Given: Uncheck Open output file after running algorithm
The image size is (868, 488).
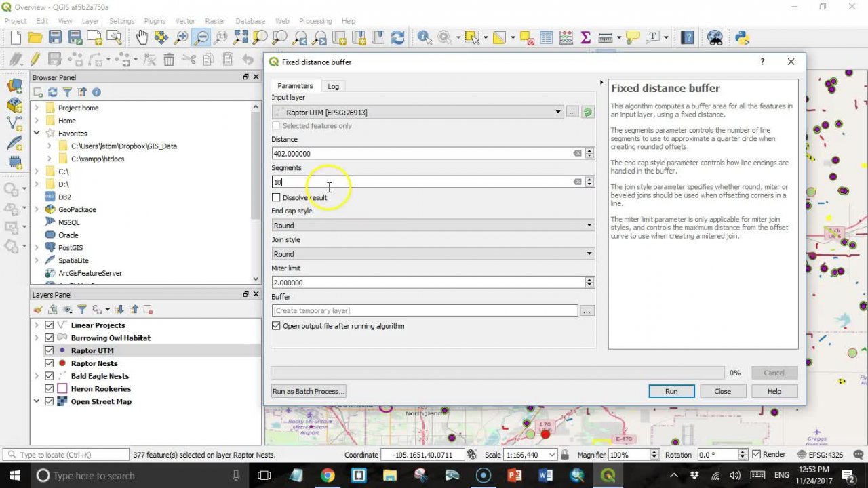Looking at the screenshot, I should (276, 326).
